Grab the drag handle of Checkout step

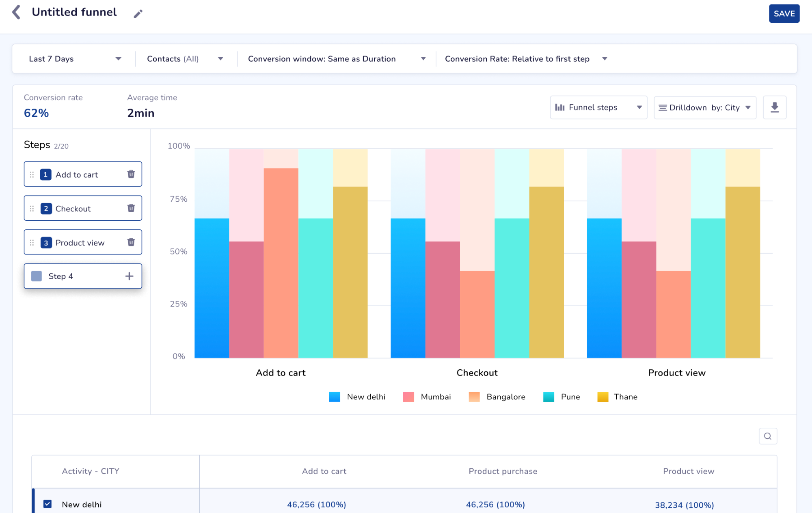coord(32,209)
